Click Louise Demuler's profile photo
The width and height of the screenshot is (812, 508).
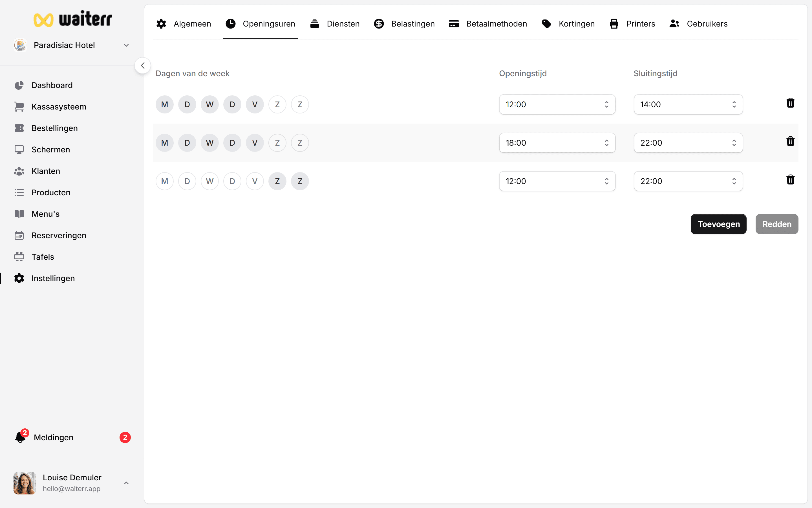pyautogui.click(x=25, y=483)
